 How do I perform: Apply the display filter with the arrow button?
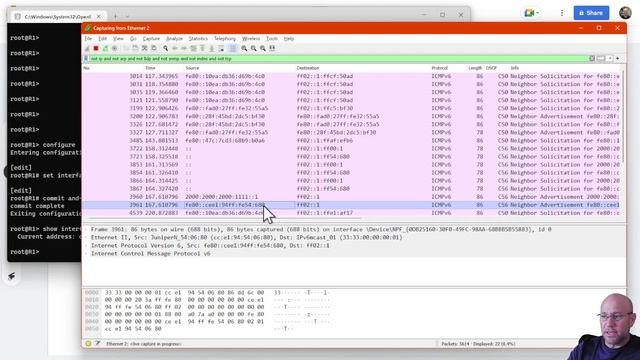[600, 59]
